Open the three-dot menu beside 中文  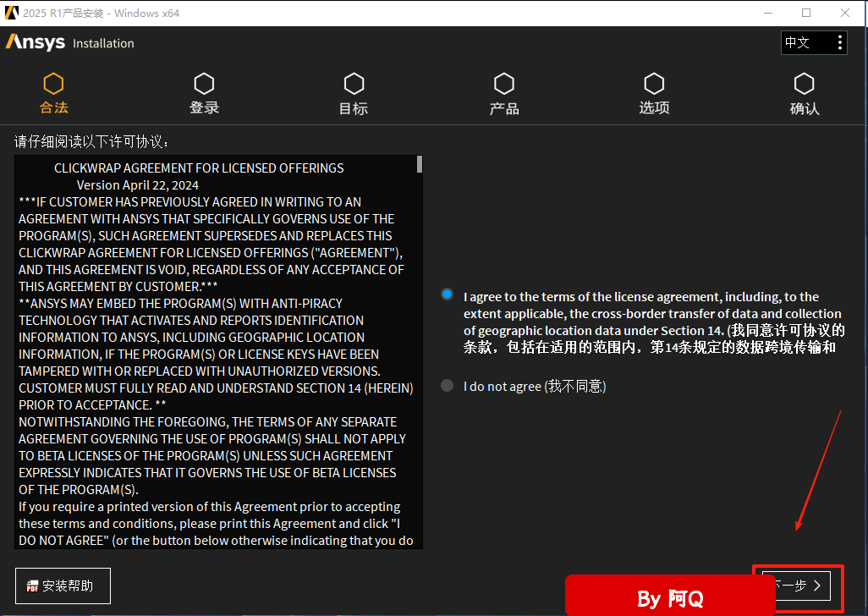[x=840, y=42]
